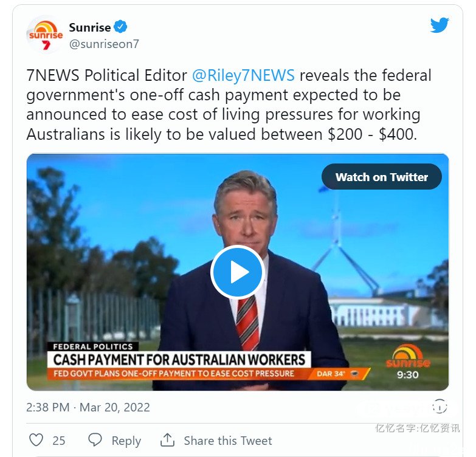The width and height of the screenshot is (476, 457).
Task: Play the video with the play button
Action: 238,272
